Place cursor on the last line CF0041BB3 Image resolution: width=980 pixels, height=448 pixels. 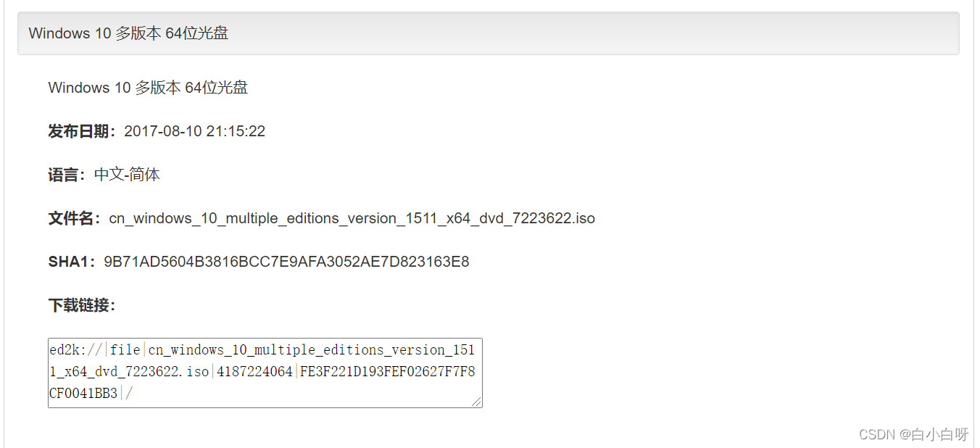(83, 394)
